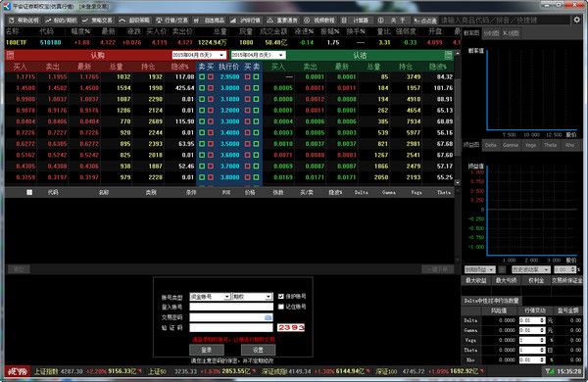Click the gray color swatch beside 到期损益
Viewport: 588px width, 382px height.
[x=502, y=269]
